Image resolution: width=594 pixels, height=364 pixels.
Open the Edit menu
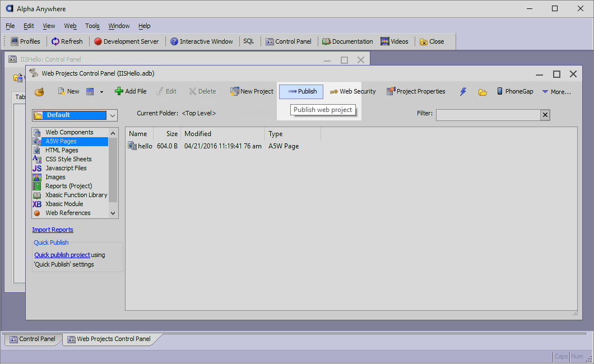[x=29, y=26]
